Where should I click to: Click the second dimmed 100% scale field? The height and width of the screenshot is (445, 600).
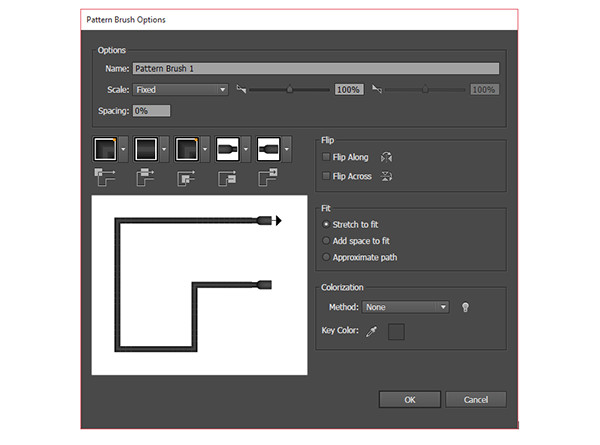click(x=484, y=90)
